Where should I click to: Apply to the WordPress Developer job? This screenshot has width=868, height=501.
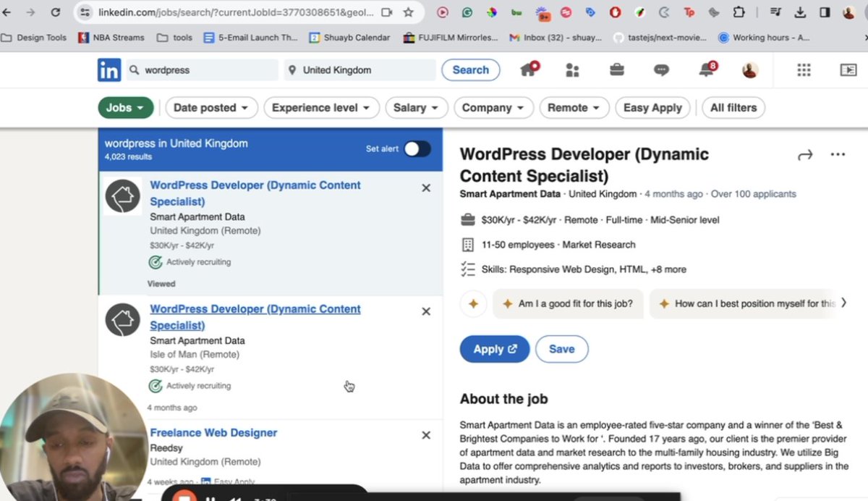(495, 349)
